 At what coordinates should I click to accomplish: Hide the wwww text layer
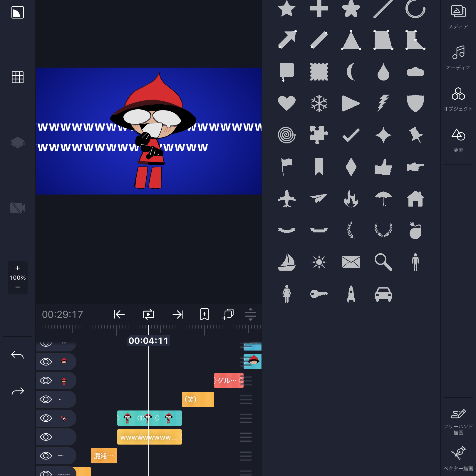tap(46, 437)
